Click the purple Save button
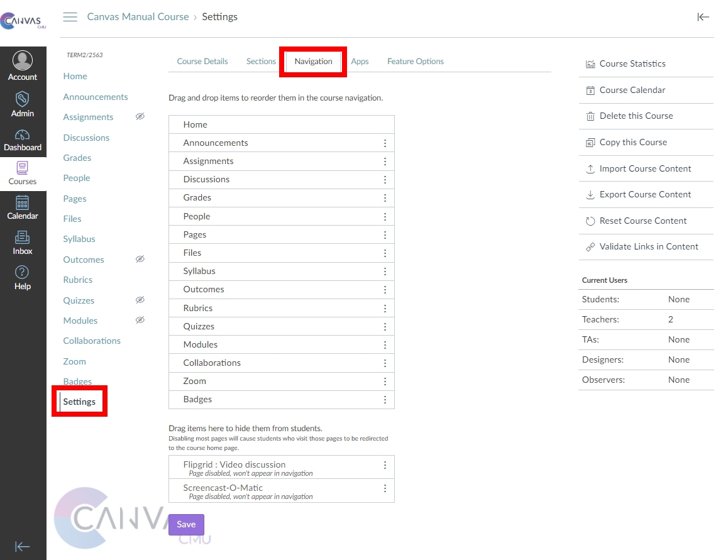This screenshot has width=728, height=560. (x=186, y=524)
